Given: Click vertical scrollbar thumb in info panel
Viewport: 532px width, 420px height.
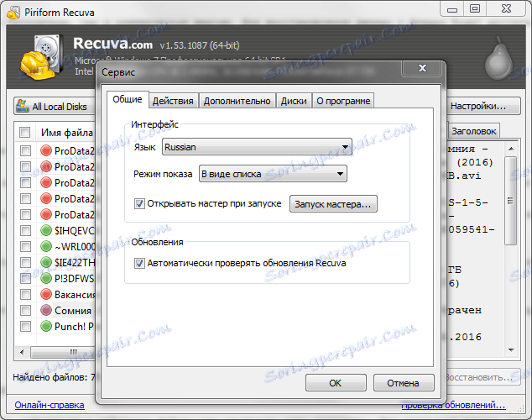Looking at the screenshot, I should click(x=510, y=200).
